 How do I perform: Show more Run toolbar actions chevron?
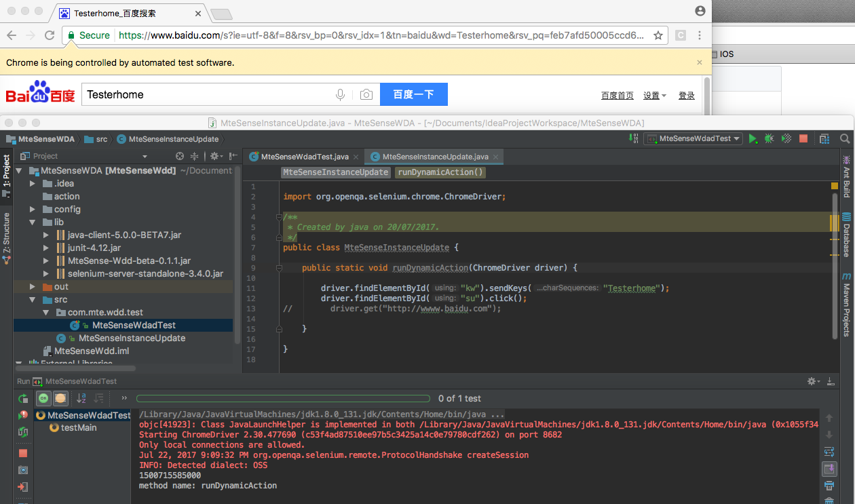(x=124, y=398)
